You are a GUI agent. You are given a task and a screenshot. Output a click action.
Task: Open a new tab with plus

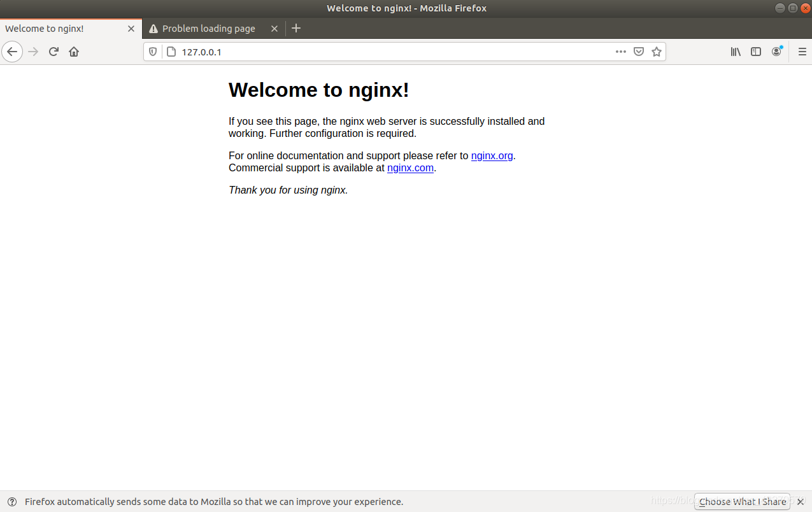296,28
